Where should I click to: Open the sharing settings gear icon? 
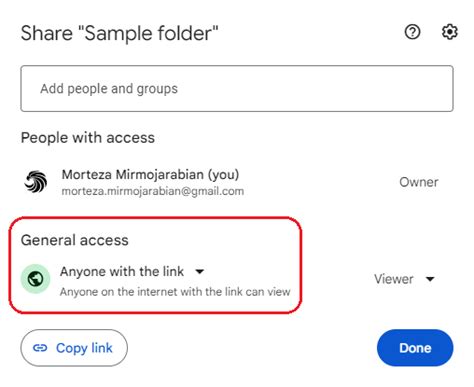point(450,32)
